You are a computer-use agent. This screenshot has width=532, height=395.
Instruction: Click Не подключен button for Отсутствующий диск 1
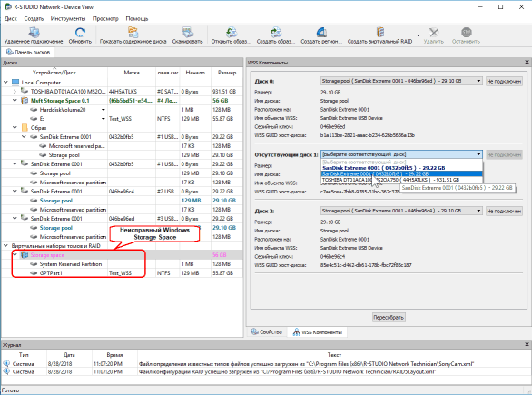tap(504, 154)
